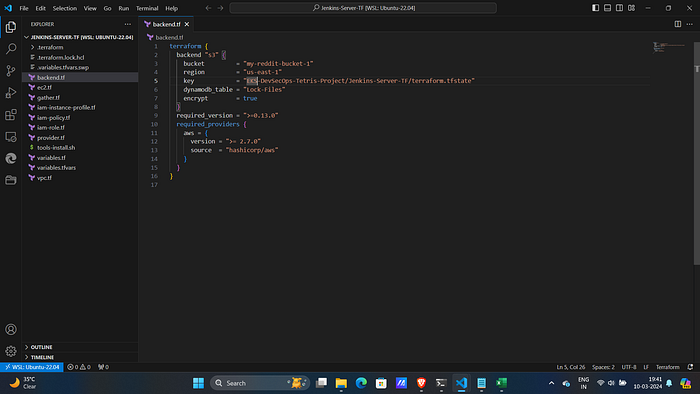Click the ports forwarded status icon

click(103, 367)
